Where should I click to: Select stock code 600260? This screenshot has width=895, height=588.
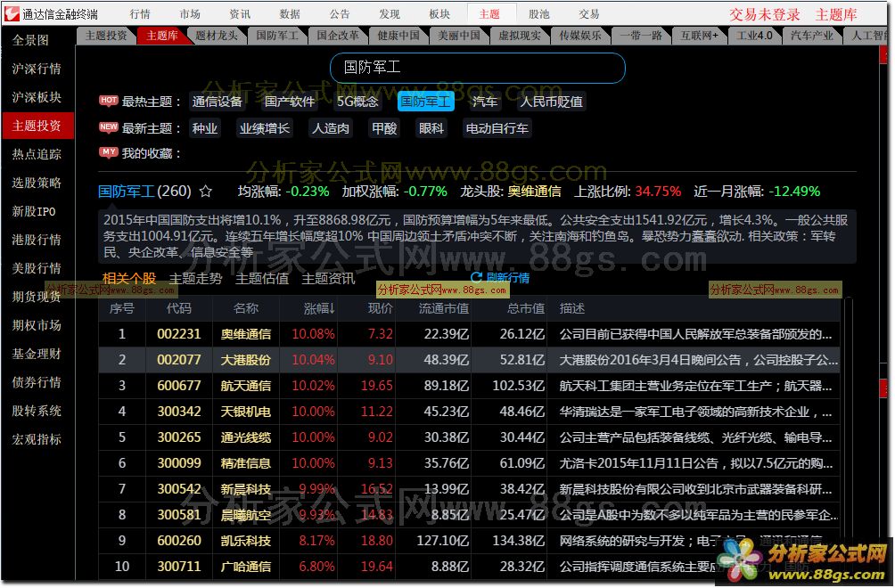tap(178, 541)
